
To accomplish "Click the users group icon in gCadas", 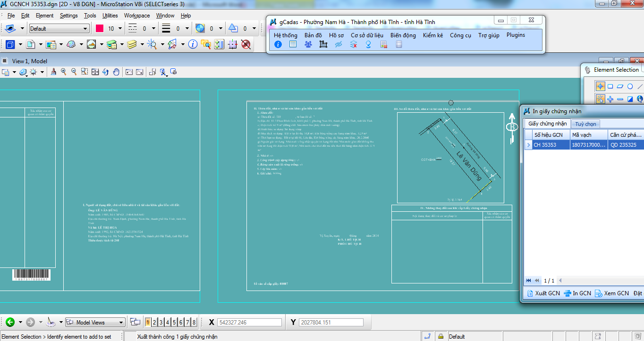I will click(x=308, y=44).
